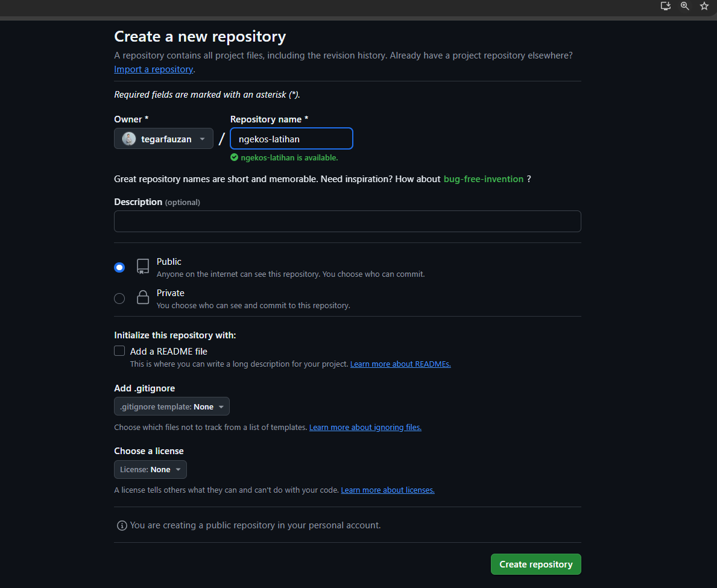
Task: Follow the Import a repository link
Action: pyautogui.click(x=154, y=69)
